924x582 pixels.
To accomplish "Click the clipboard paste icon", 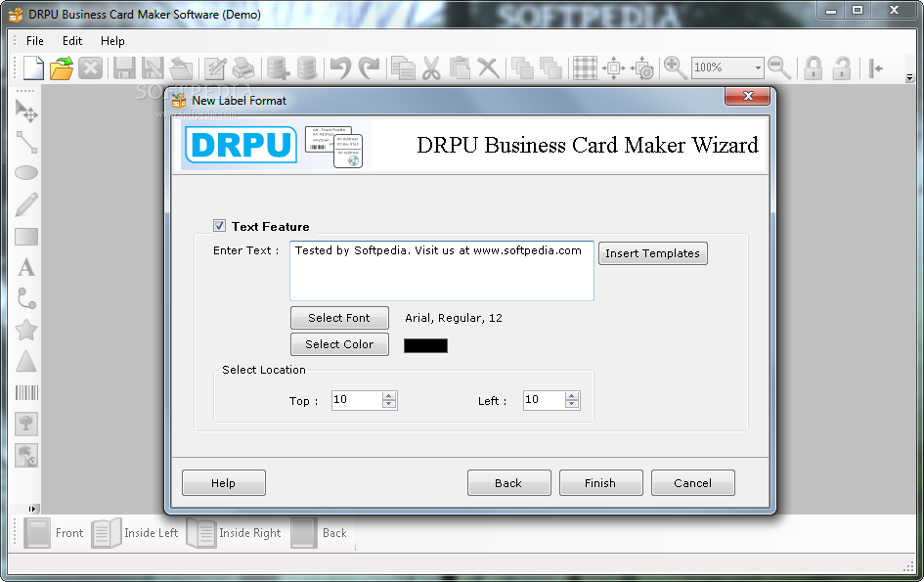I will coord(460,67).
